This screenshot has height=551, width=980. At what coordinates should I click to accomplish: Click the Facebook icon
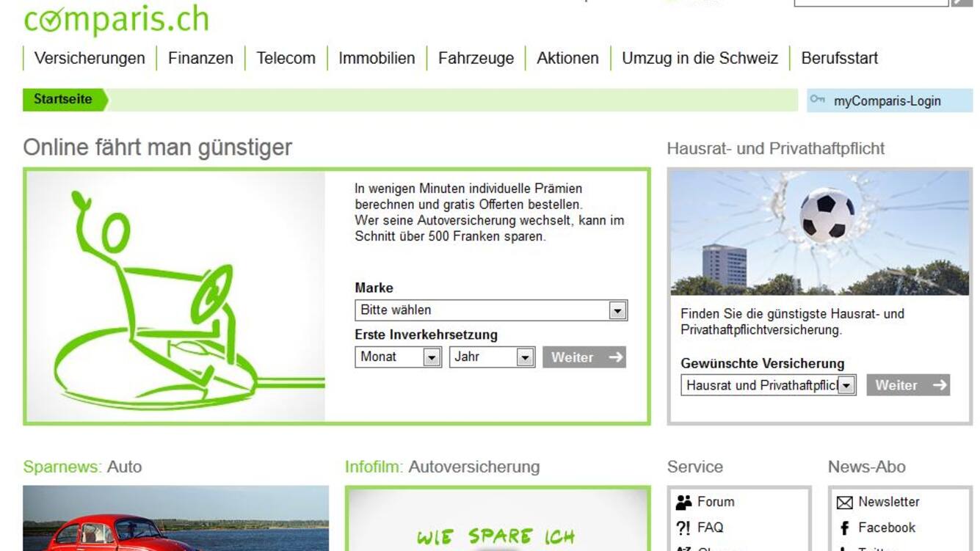pos(844,528)
